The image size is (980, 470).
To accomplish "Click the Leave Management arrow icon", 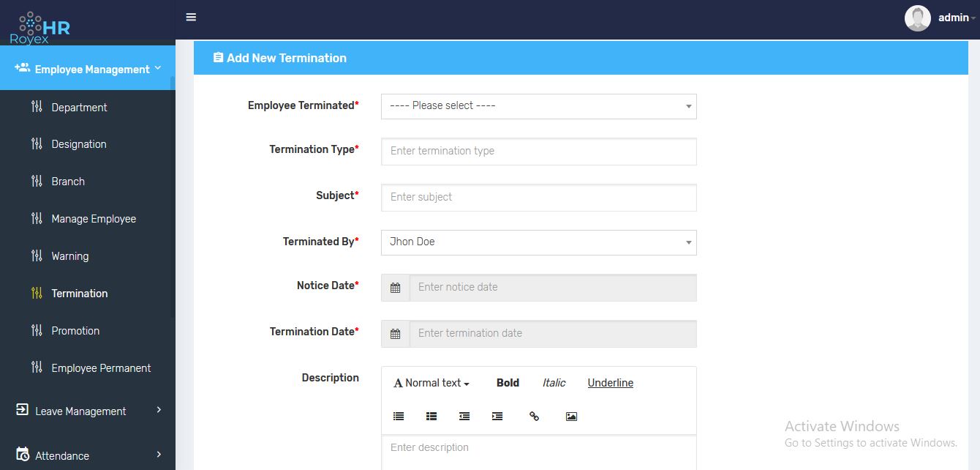I will point(22,410).
